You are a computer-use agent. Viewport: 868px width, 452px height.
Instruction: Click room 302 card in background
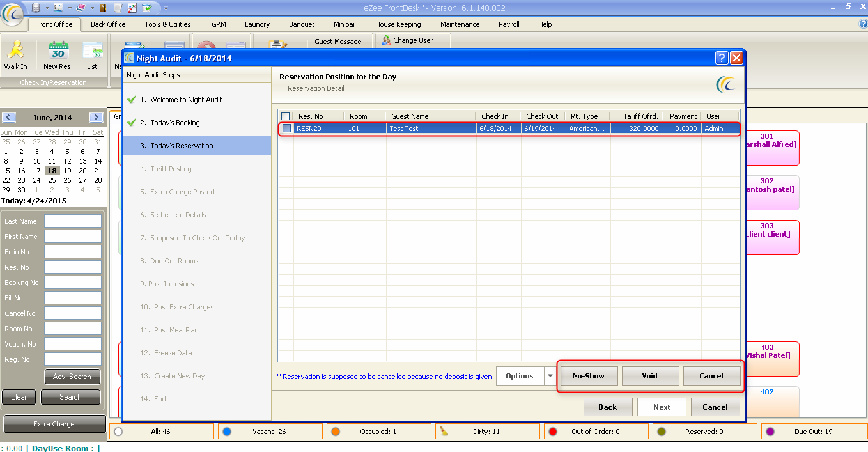point(771,193)
